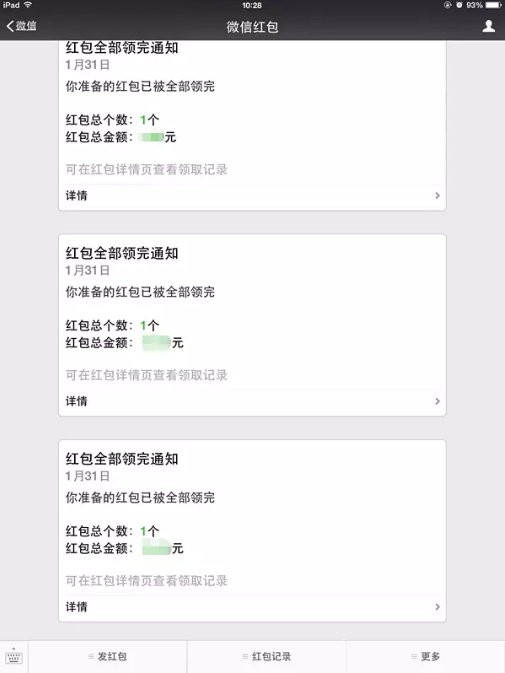Tap the 微信红包 title
The height and width of the screenshot is (673, 505).
pyautogui.click(x=252, y=27)
